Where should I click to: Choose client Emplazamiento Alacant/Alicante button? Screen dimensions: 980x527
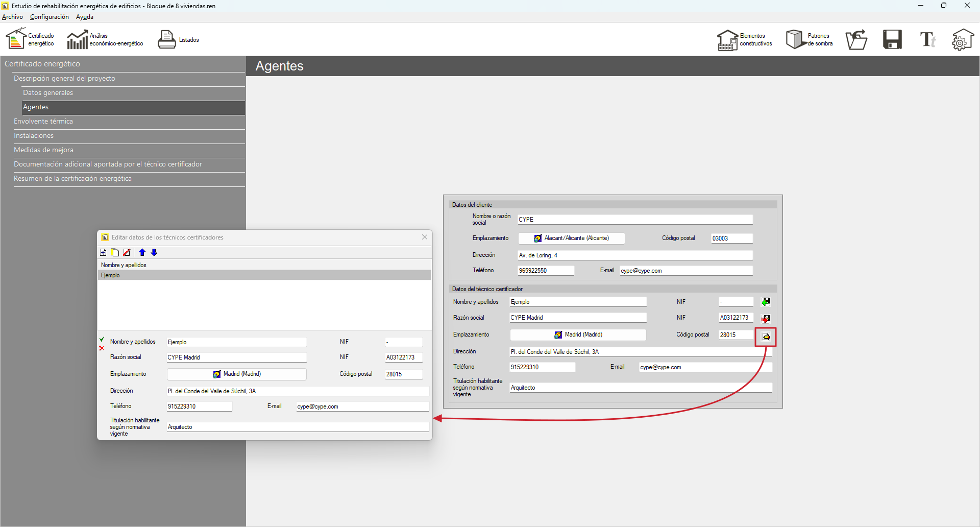[x=572, y=238]
